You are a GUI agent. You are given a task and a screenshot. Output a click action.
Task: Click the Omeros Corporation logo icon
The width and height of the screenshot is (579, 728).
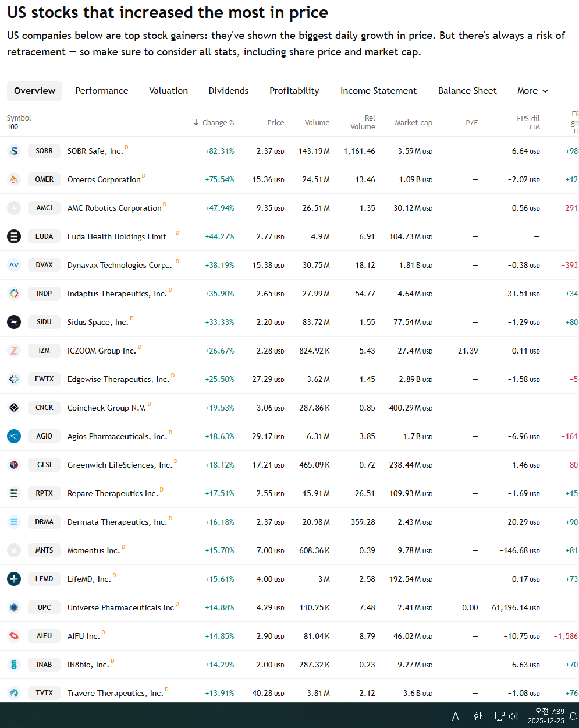click(x=14, y=179)
